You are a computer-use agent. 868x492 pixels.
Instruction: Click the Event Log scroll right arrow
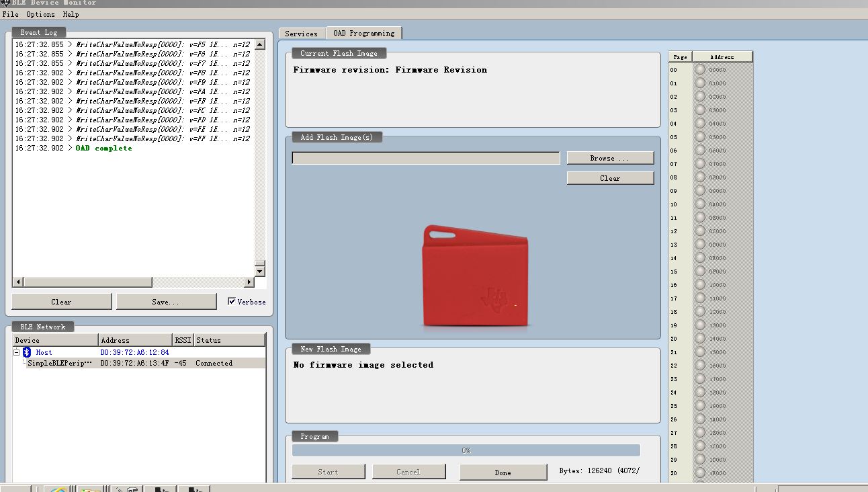[249, 282]
